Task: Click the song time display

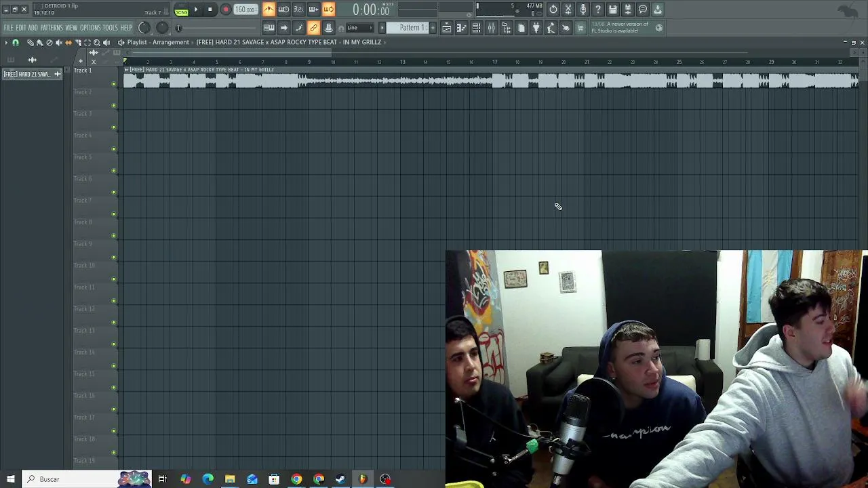Action: pos(371,9)
